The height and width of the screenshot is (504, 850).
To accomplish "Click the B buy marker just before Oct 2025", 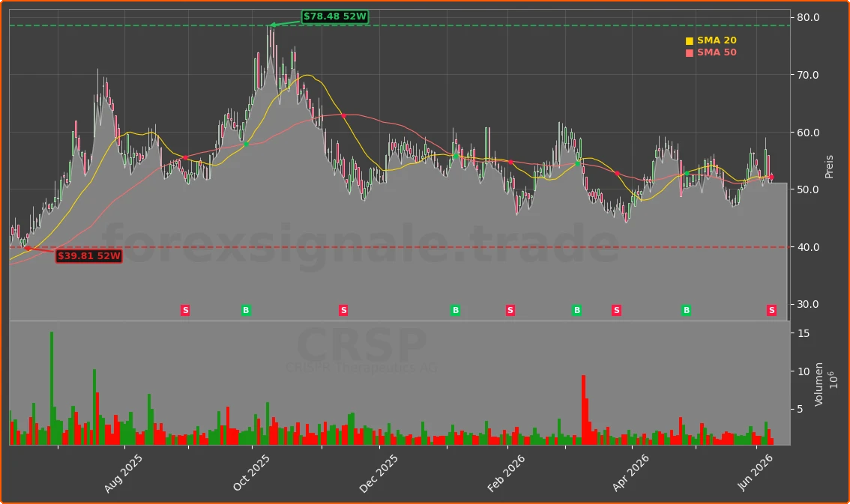I will tap(246, 310).
